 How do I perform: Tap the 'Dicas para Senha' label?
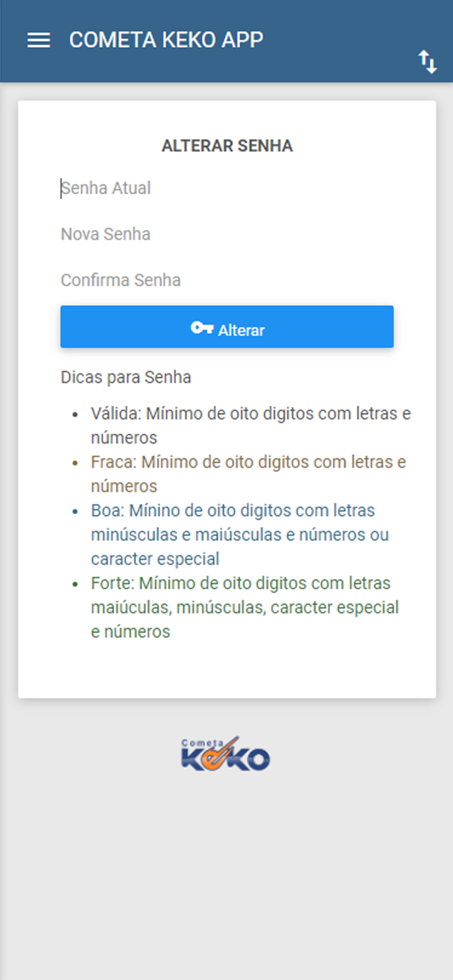pyautogui.click(x=126, y=377)
